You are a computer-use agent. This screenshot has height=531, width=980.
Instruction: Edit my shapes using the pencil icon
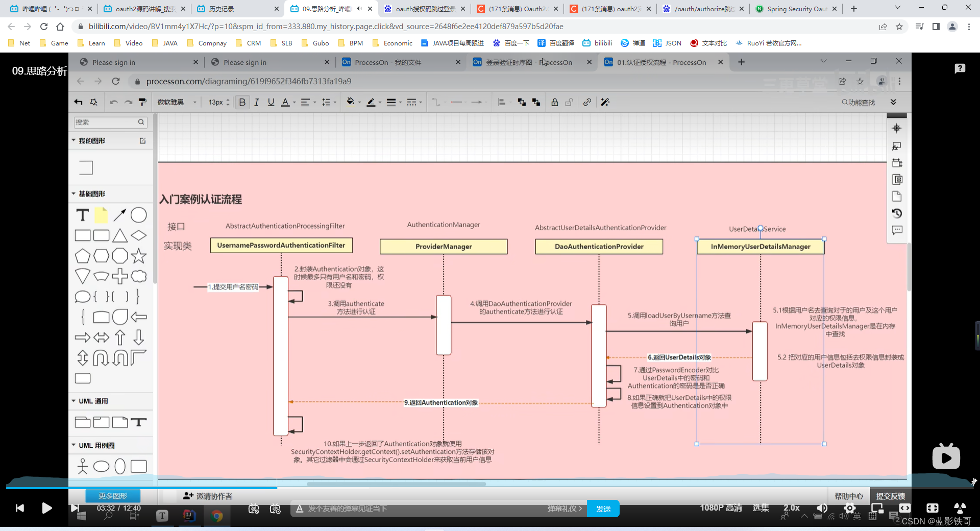(x=143, y=140)
